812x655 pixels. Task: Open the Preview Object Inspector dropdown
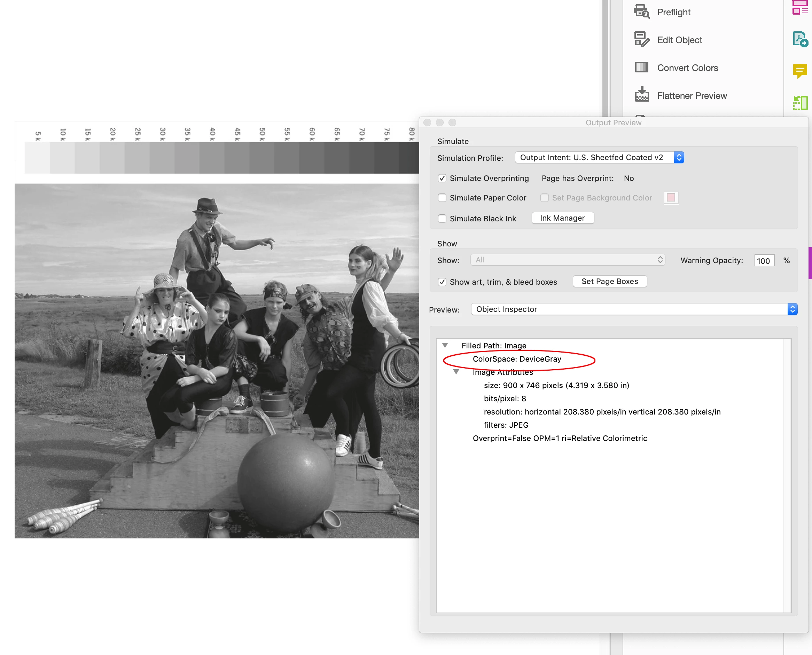[634, 309]
